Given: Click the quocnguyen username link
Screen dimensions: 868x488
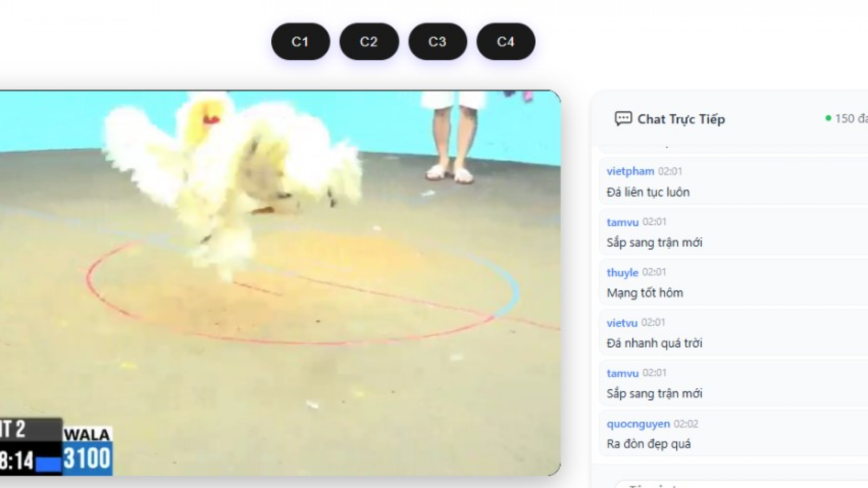Looking at the screenshot, I should pyautogui.click(x=638, y=424).
